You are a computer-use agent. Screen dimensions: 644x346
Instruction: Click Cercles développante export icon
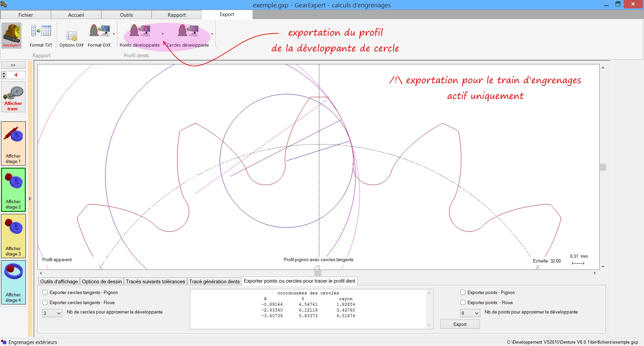[188, 31]
